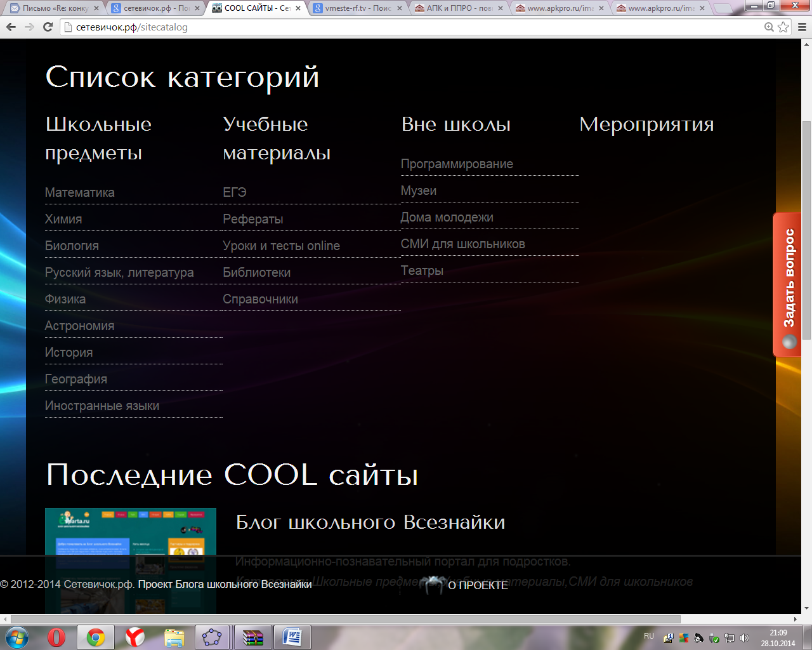Viewport: 812px width, 650px height.
Task: Click the Chrome taskbar icon
Action: pos(96,637)
